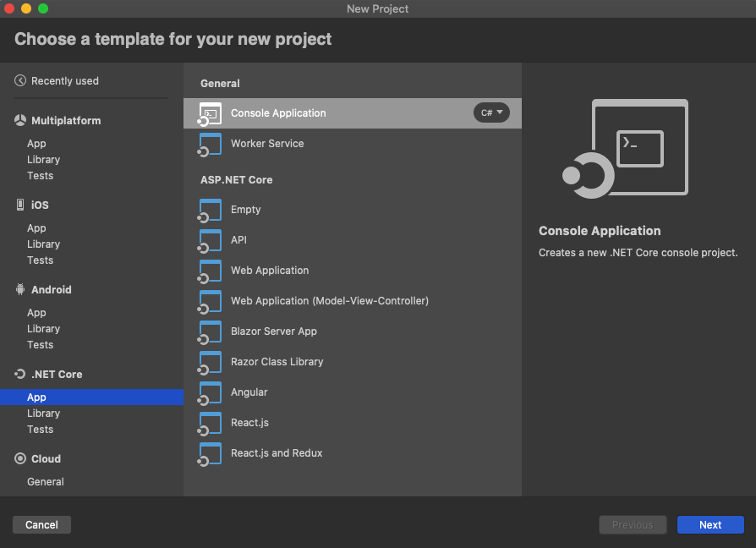Click the Razor Class Library icon
Image resolution: width=756 pixels, height=548 pixels.
tap(210, 363)
